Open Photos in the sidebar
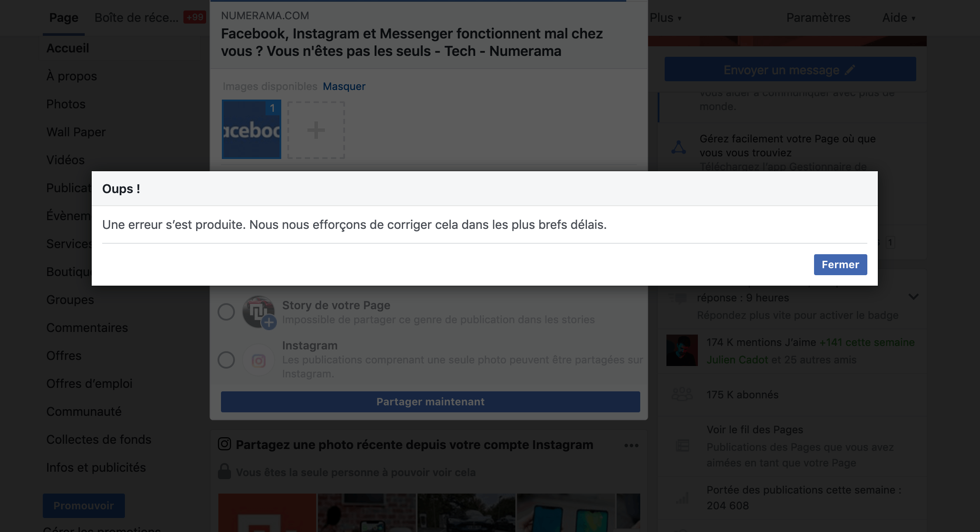The image size is (980, 532). pos(66,104)
